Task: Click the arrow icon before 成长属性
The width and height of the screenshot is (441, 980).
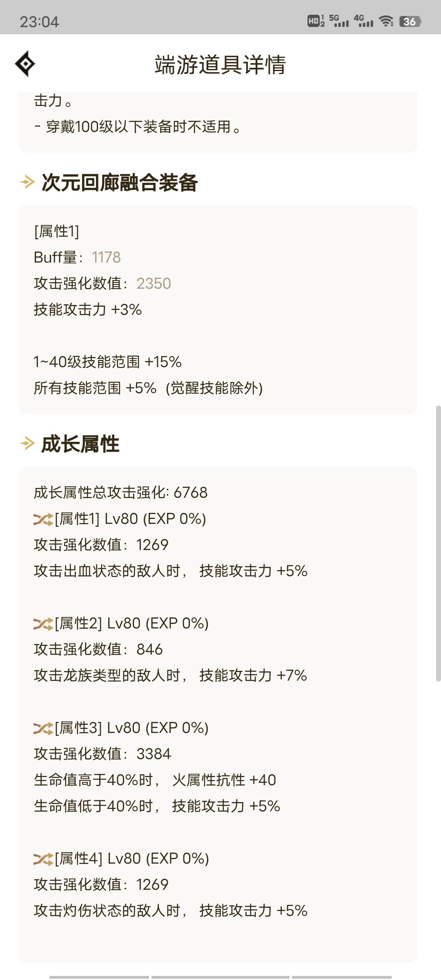Action: coord(27,443)
